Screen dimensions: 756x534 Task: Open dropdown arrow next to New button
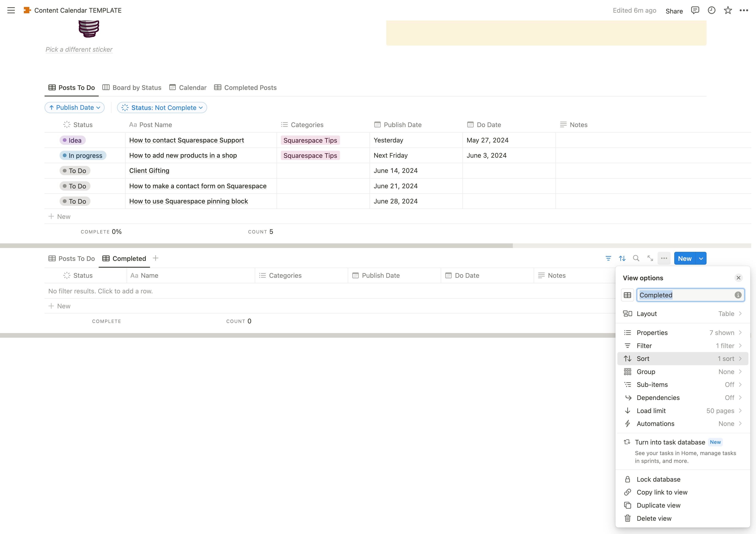[x=701, y=258]
